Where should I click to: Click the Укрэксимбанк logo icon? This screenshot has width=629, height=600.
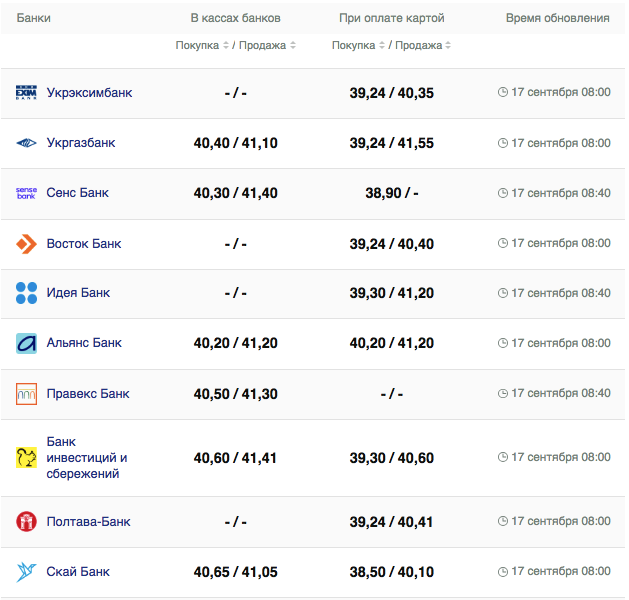[26, 93]
